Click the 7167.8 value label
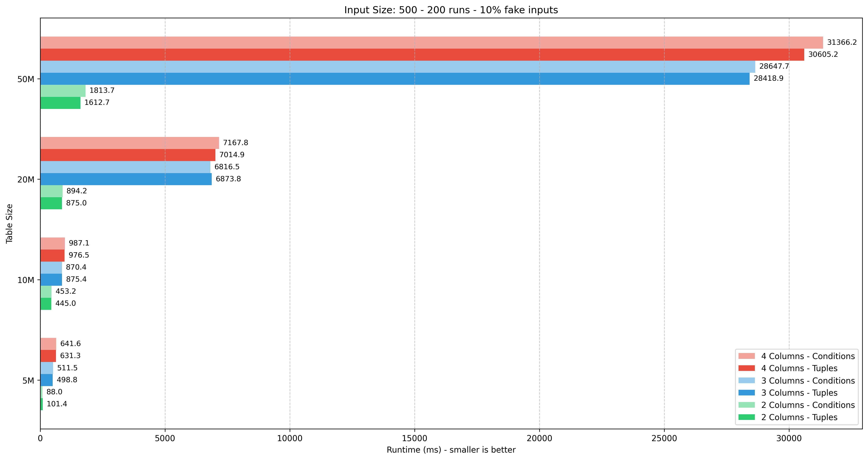This screenshot has width=868, height=460. (235, 143)
